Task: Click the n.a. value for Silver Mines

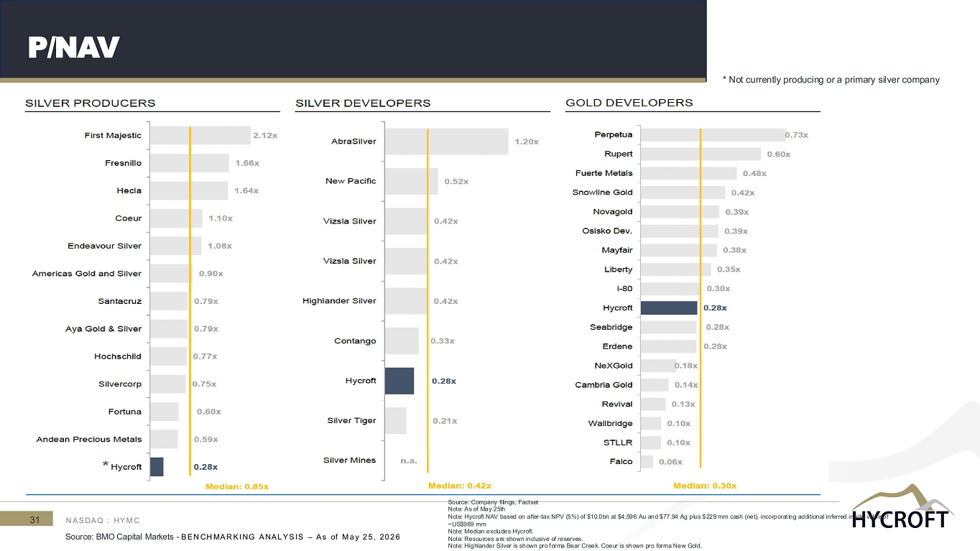Action: pos(409,461)
